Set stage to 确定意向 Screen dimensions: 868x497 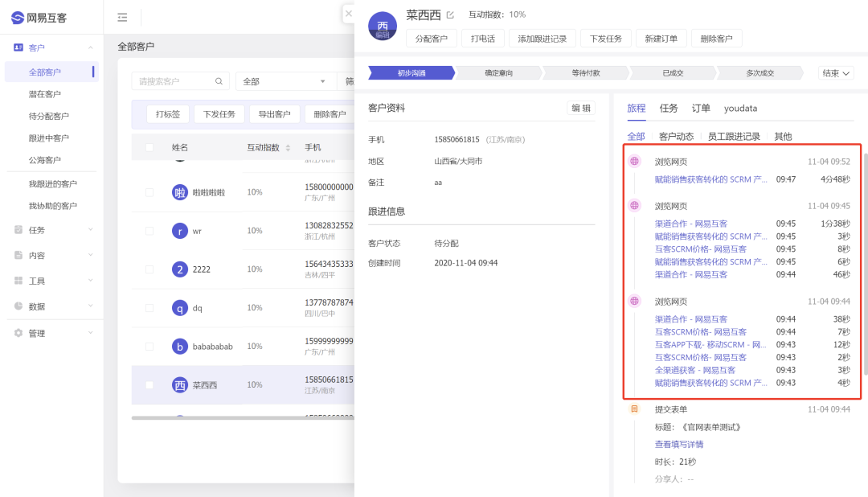coord(498,73)
